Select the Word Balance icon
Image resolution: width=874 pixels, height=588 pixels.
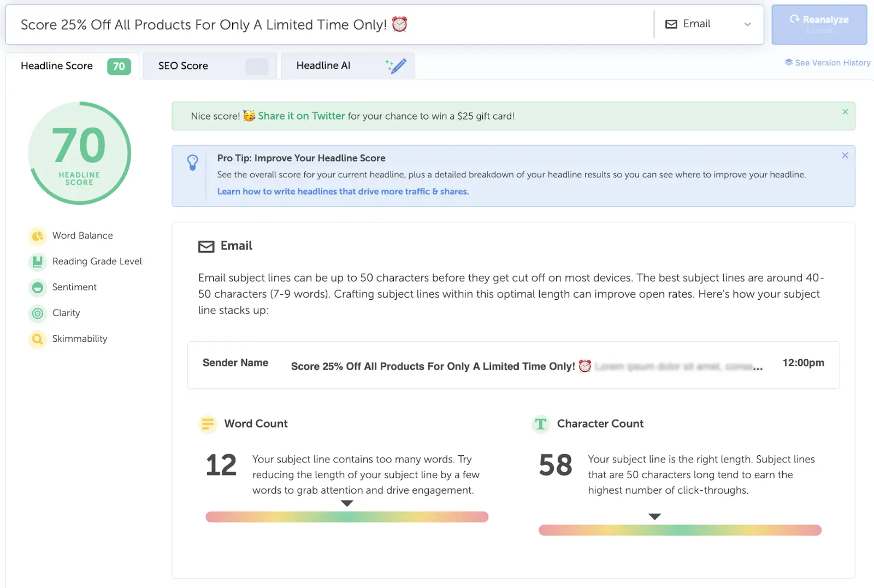point(37,236)
